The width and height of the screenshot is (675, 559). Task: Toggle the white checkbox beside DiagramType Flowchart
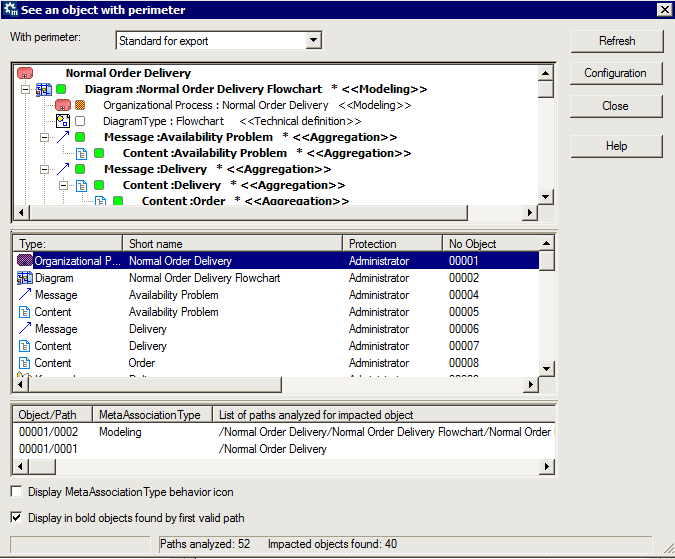80,121
